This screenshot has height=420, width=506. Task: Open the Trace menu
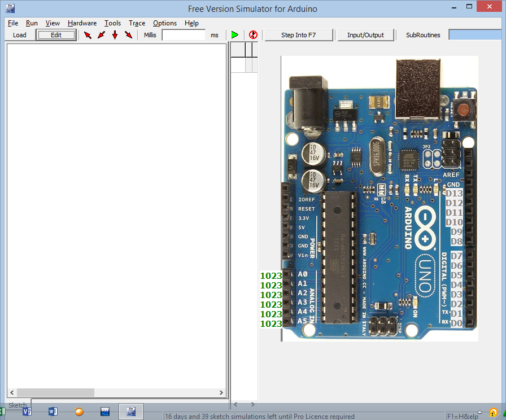[x=137, y=23]
